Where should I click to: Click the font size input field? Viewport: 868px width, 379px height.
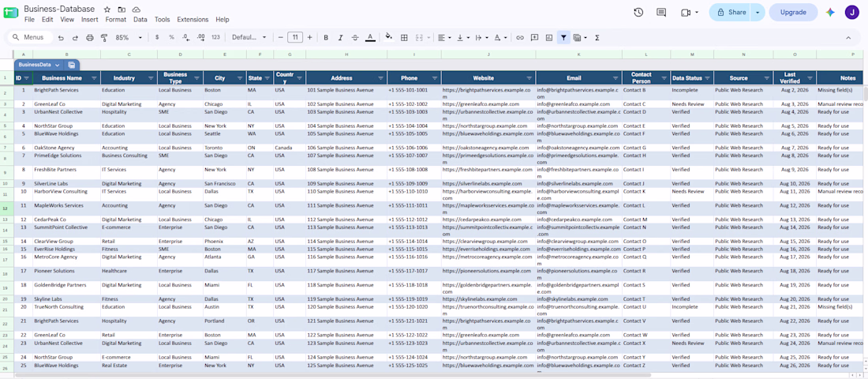[x=295, y=38]
